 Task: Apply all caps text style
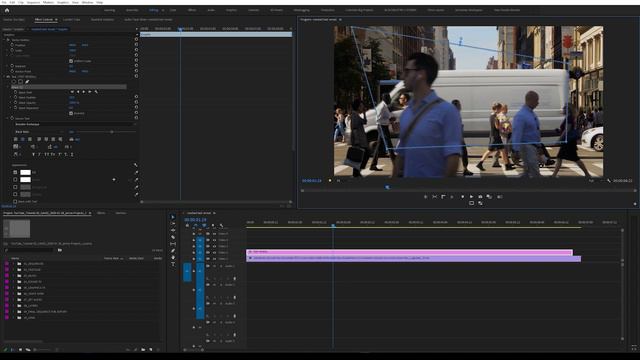tap(46, 154)
